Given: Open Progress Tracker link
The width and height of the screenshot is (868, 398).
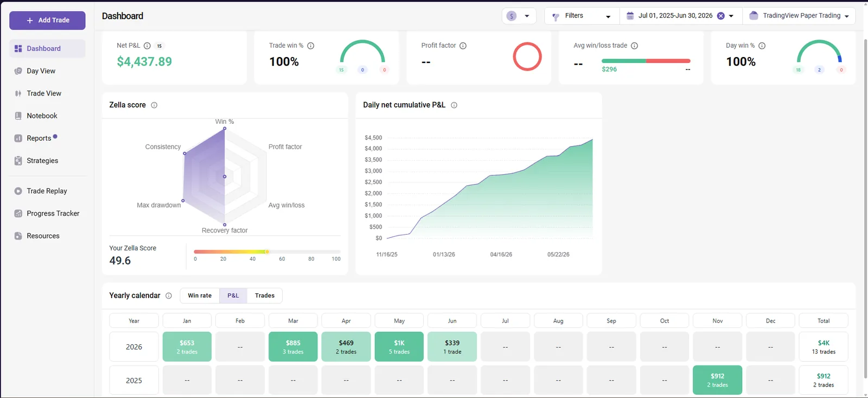Looking at the screenshot, I should (53, 213).
